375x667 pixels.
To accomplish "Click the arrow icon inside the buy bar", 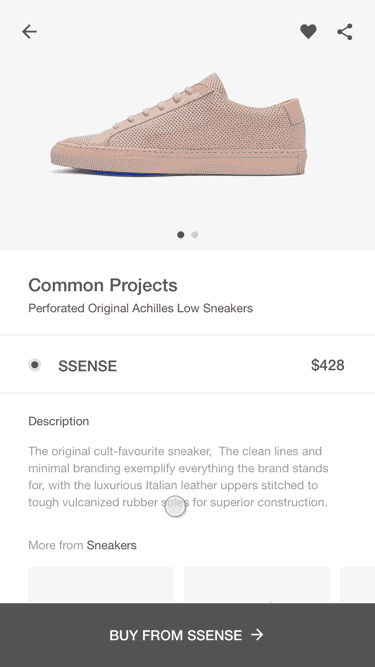I will pos(257,635).
